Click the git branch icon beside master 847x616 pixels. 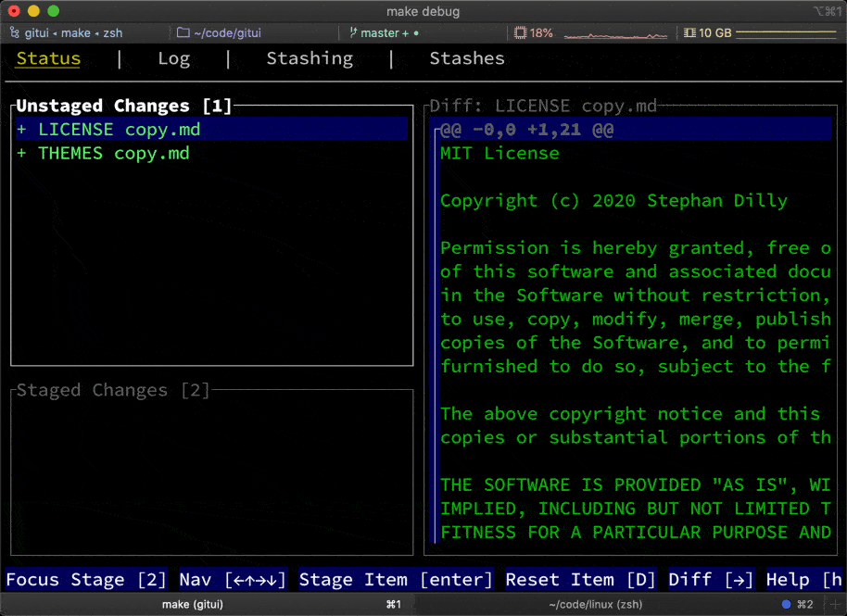coord(353,32)
